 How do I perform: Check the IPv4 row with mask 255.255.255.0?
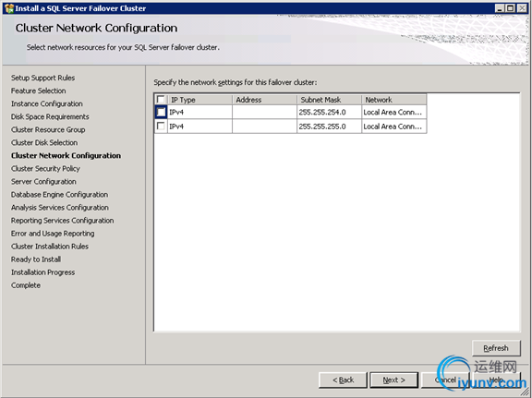[161, 127]
